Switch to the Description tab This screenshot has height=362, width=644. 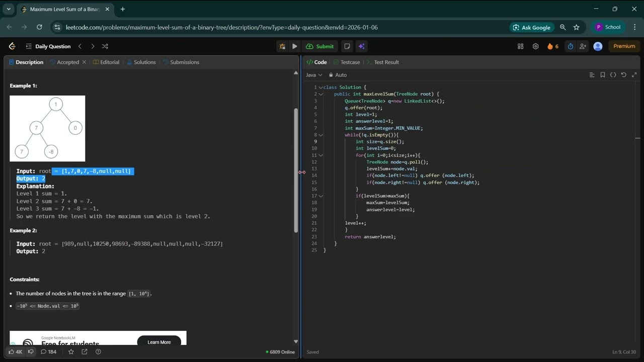pos(26,62)
